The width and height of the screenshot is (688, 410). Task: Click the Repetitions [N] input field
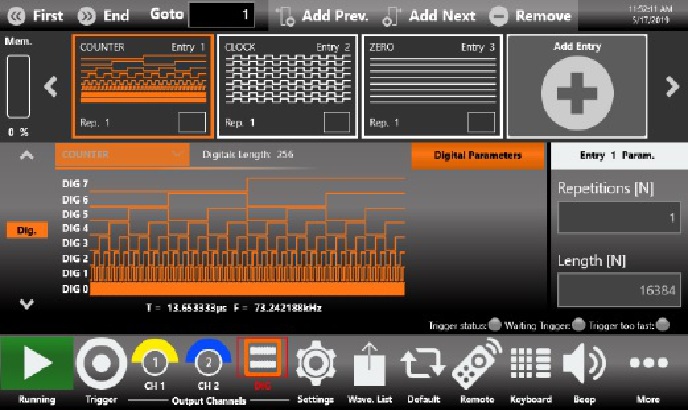pyautogui.click(x=619, y=217)
